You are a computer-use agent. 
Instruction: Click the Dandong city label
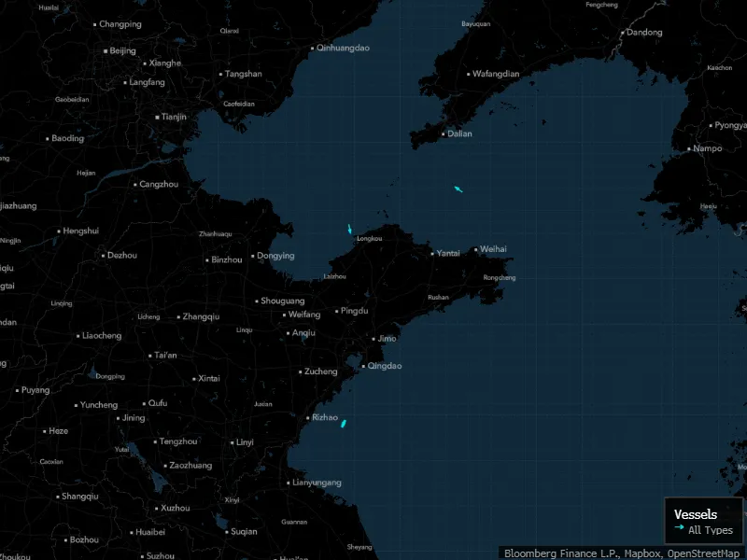point(644,33)
